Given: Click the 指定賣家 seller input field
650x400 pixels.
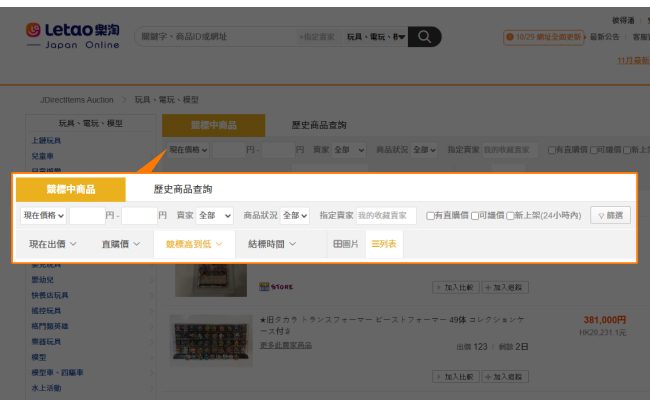Looking at the screenshot, I should [x=386, y=215].
